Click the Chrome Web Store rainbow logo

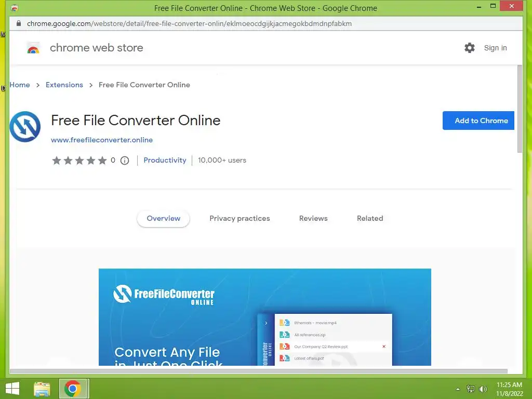click(33, 48)
